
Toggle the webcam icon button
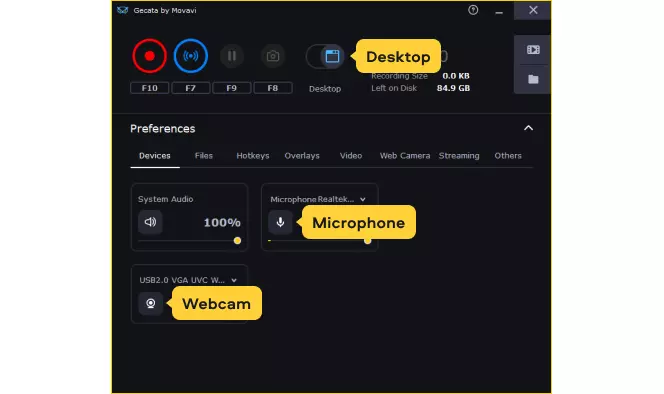coord(151,303)
